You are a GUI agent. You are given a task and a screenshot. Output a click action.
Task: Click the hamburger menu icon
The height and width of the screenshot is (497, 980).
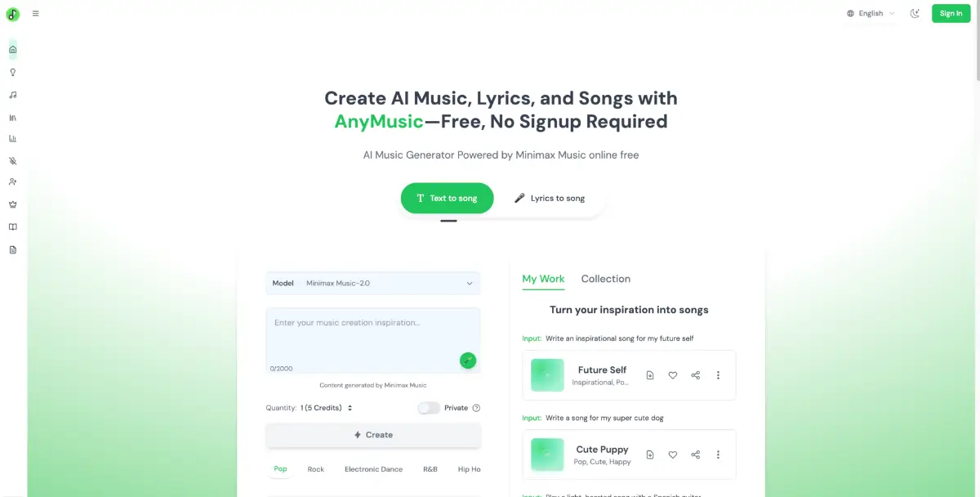coord(35,13)
